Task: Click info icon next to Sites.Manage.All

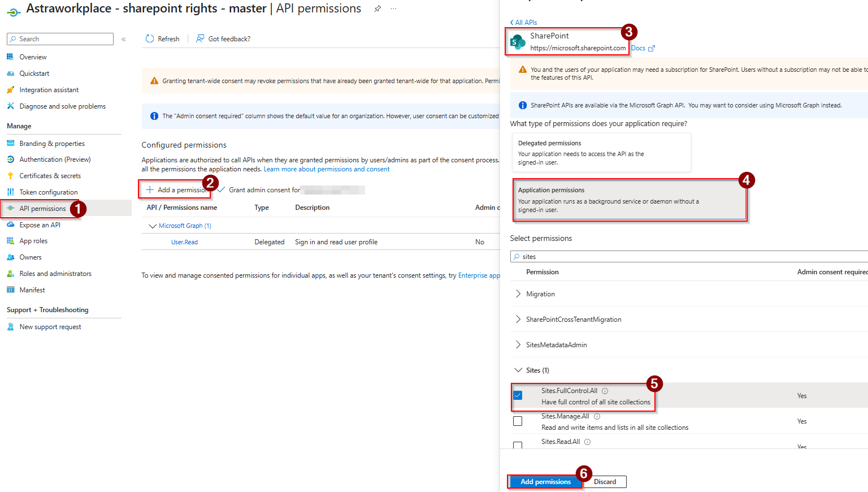Action: click(x=597, y=416)
